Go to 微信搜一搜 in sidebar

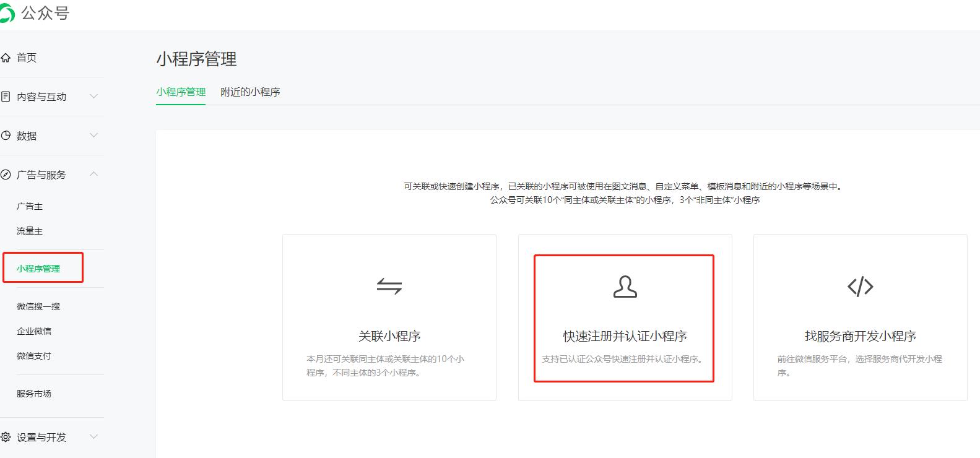(x=38, y=306)
